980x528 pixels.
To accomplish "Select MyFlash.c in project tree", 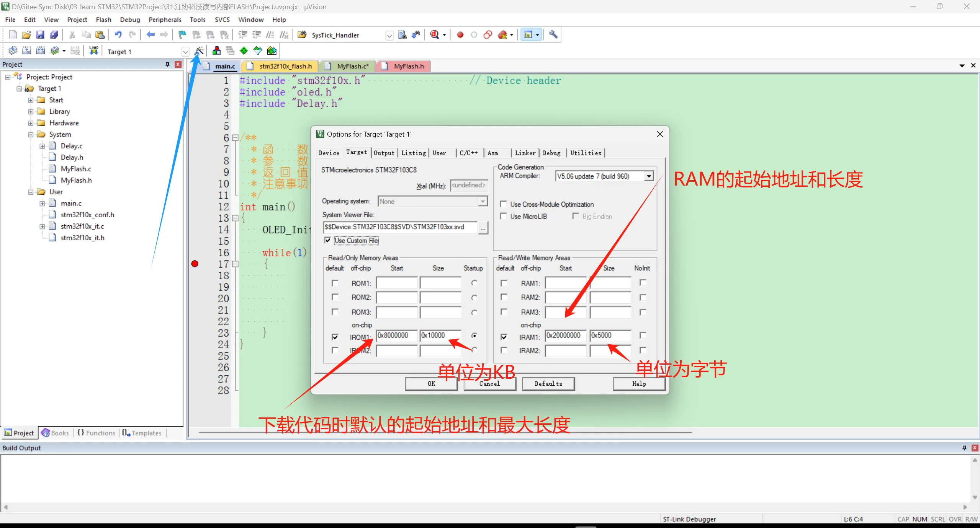I will click(76, 169).
